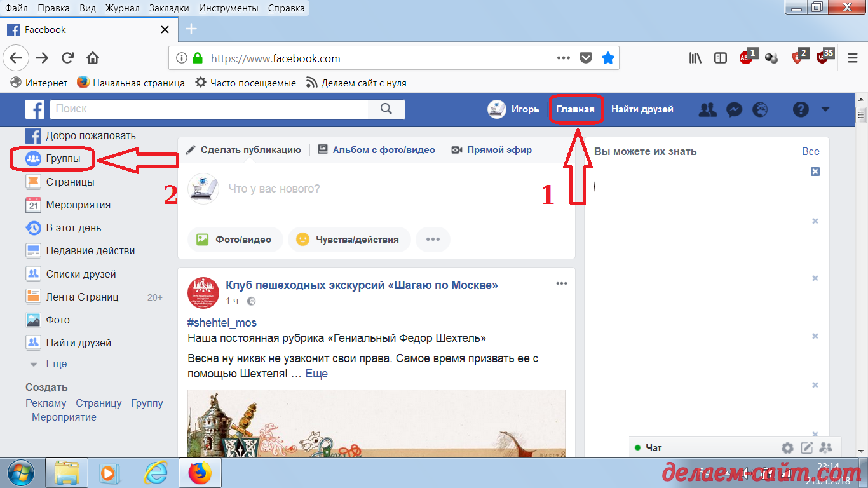868x488 pixels.
Task: Open Справка menu
Action: point(286,8)
